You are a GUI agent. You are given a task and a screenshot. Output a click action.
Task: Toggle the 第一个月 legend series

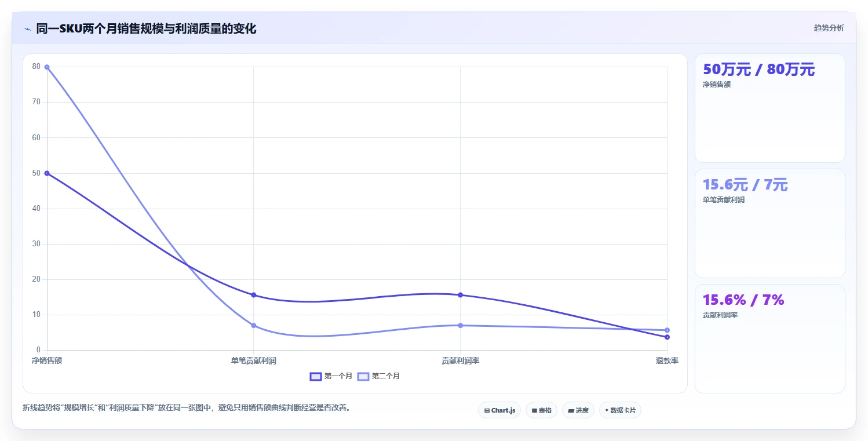tap(331, 376)
